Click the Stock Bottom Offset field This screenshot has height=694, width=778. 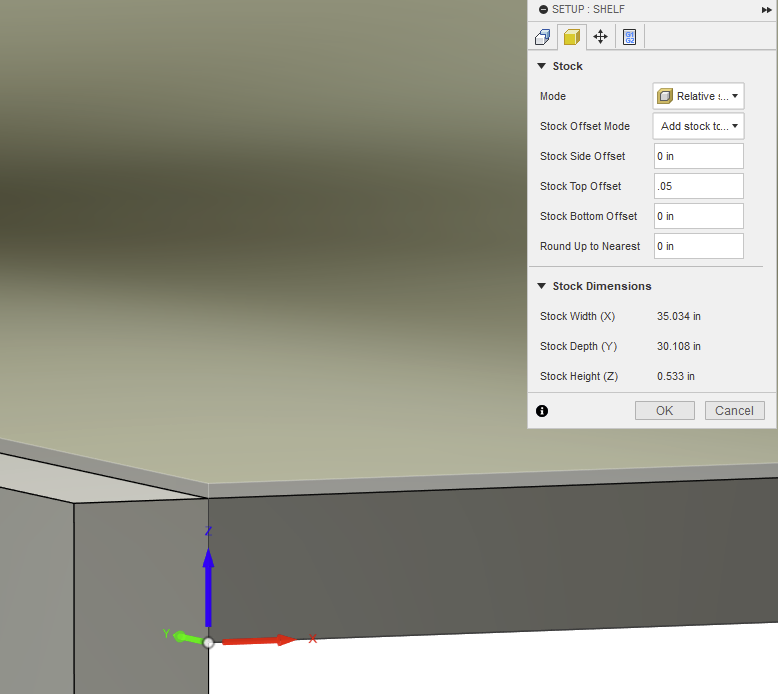point(698,216)
